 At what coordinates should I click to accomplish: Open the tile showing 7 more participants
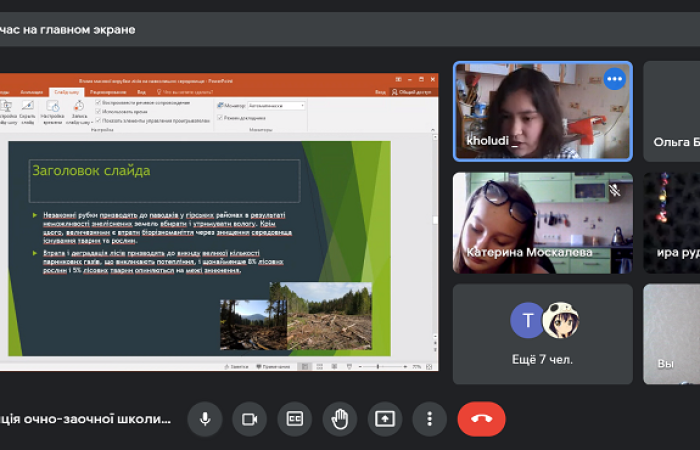click(x=542, y=334)
